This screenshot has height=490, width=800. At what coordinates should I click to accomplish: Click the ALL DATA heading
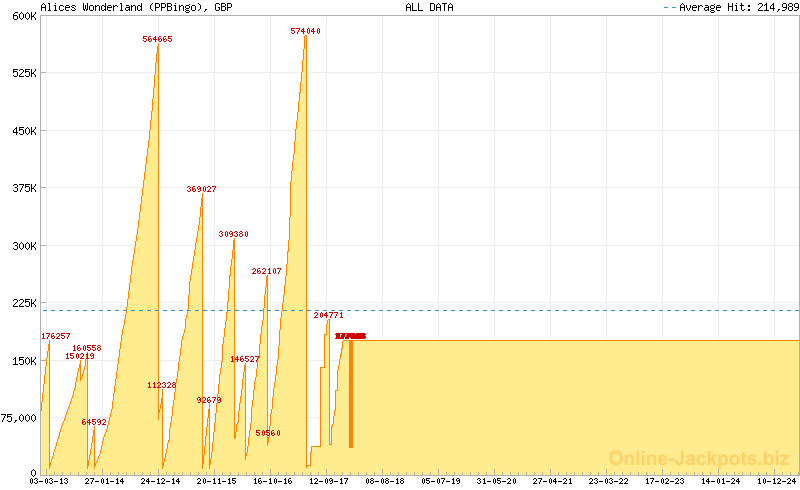(429, 7)
